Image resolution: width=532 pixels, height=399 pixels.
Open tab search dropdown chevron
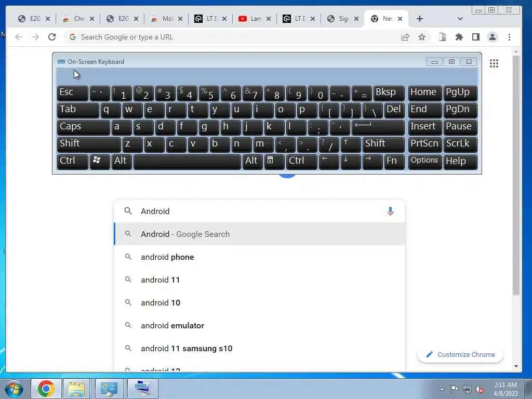(x=460, y=19)
